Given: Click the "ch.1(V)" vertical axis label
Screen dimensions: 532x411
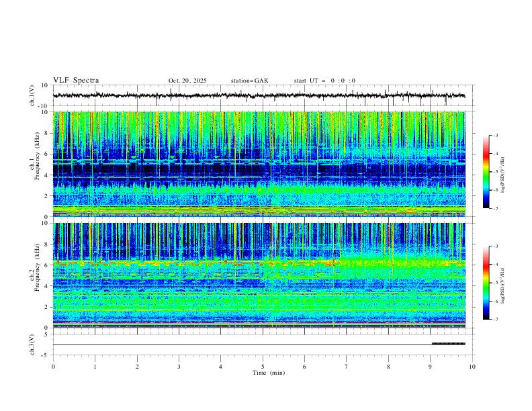Looking at the screenshot, I should pyautogui.click(x=32, y=95).
